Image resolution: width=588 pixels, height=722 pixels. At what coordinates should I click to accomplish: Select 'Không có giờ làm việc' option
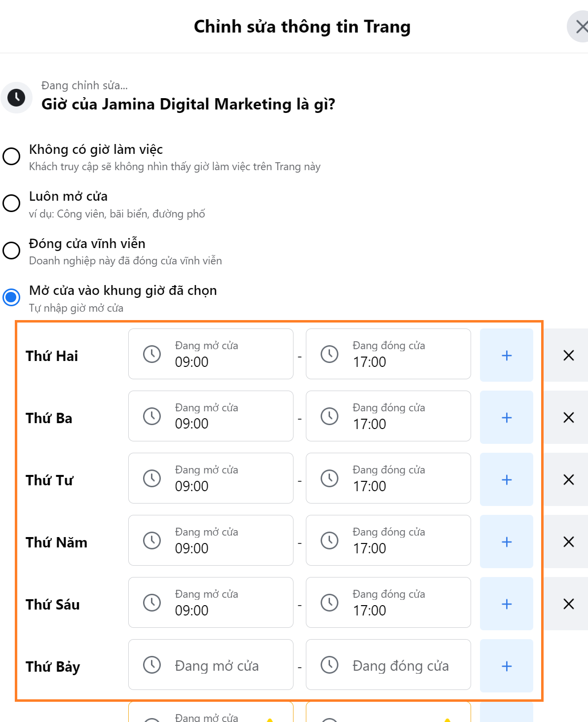click(11, 156)
